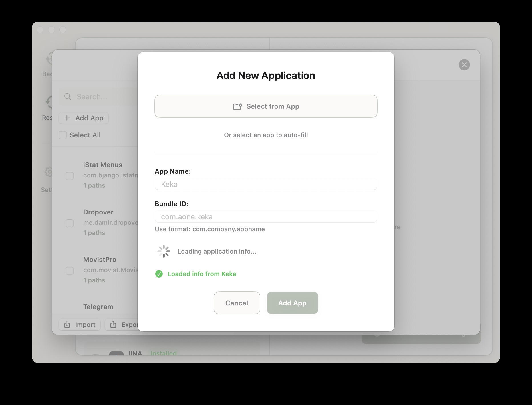Image resolution: width=532 pixels, height=405 pixels.
Task: Focus the Bundle ID field
Action: pos(266,217)
